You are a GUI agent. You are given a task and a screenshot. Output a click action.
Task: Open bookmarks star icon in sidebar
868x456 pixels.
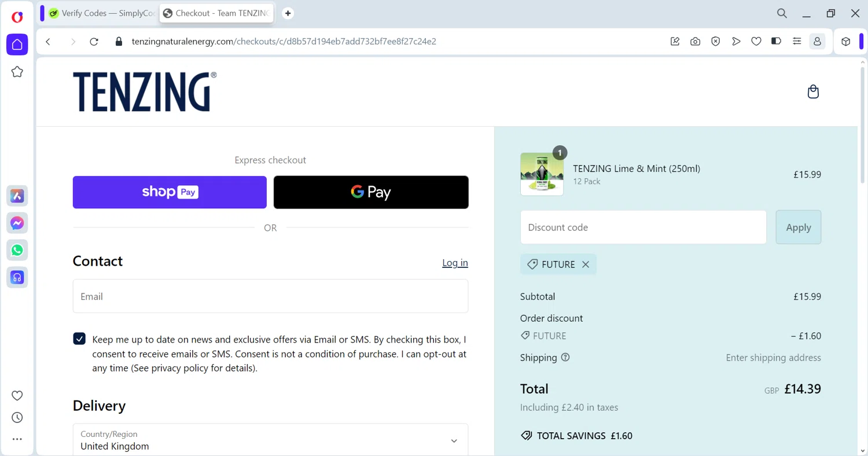pos(17,72)
